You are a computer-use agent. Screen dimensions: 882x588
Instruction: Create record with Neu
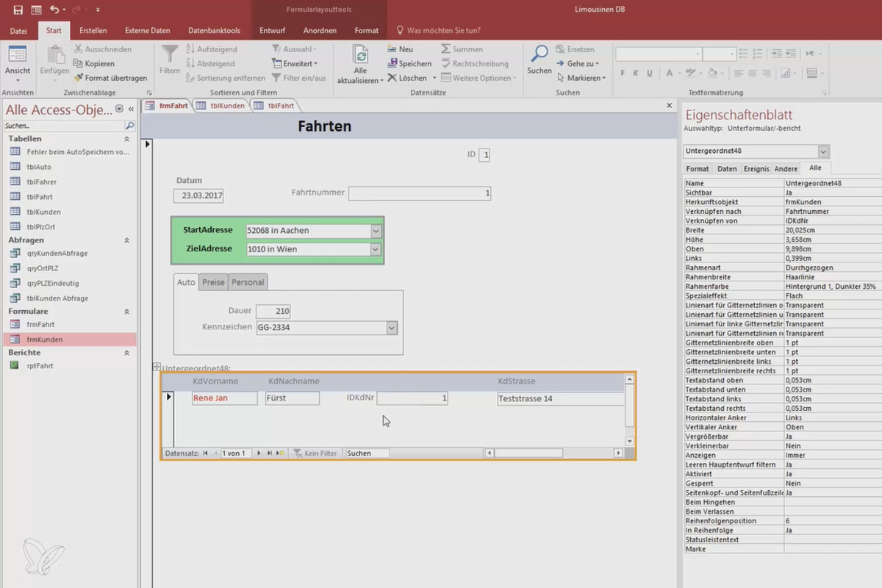click(401, 49)
